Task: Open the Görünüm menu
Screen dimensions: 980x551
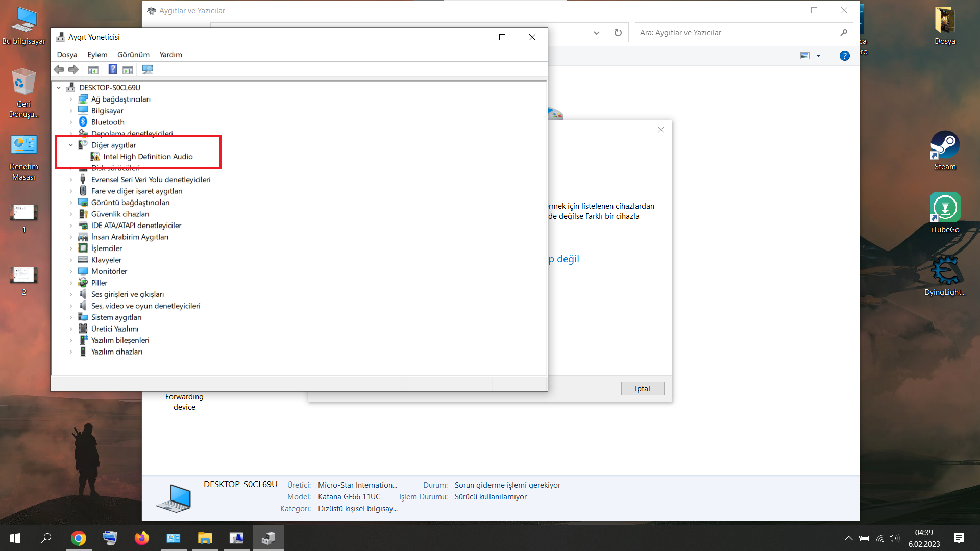Action: pos(133,55)
